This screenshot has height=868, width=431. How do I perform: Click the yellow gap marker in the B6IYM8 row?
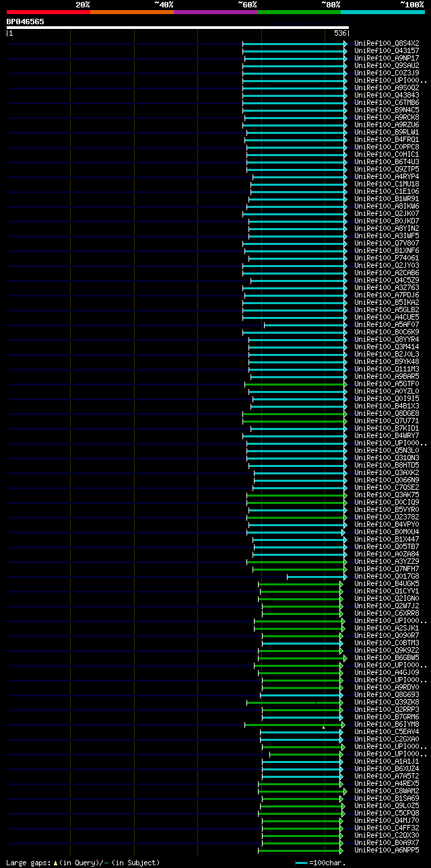(323, 727)
